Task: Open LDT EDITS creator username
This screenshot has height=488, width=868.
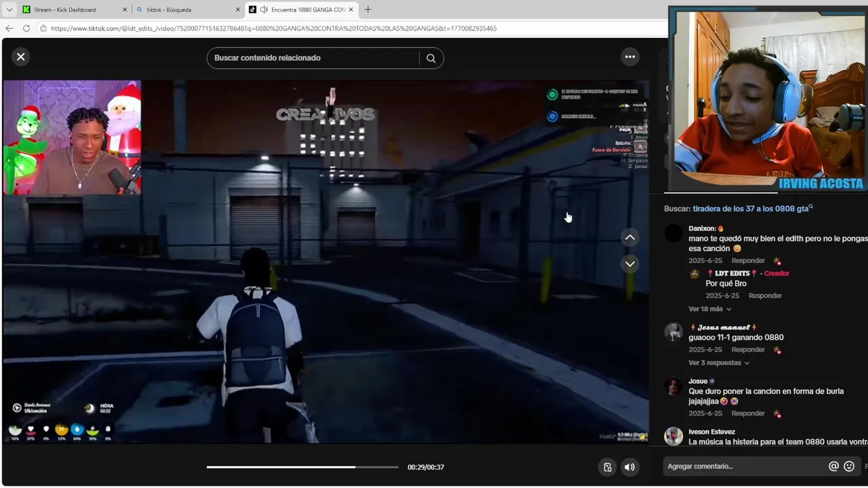Action: click(x=732, y=274)
